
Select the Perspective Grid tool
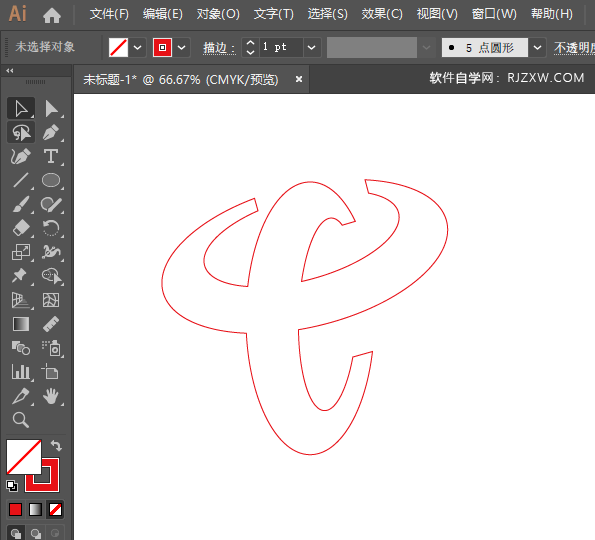[21, 300]
